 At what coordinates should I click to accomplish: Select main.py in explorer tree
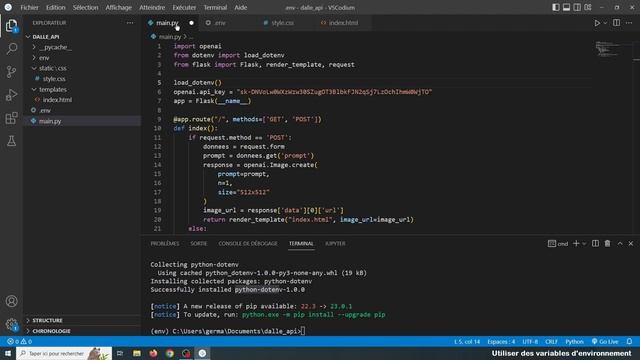[50, 121]
